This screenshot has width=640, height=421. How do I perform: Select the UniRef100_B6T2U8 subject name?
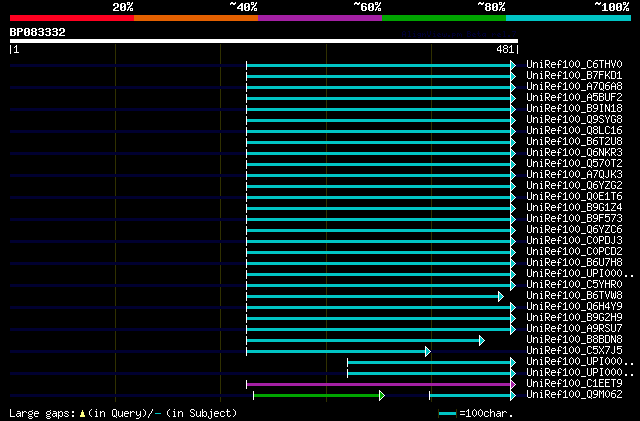pyautogui.click(x=574, y=142)
